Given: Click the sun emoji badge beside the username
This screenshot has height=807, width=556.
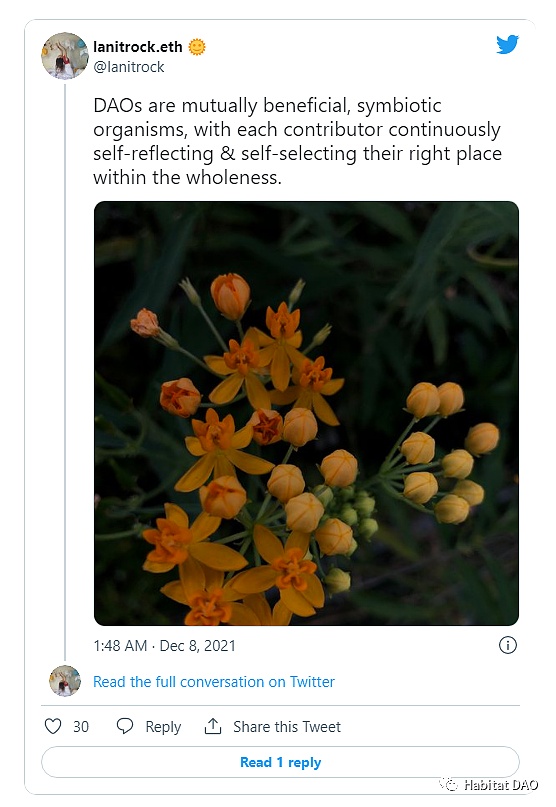Looking at the screenshot, I should point(197,47).
